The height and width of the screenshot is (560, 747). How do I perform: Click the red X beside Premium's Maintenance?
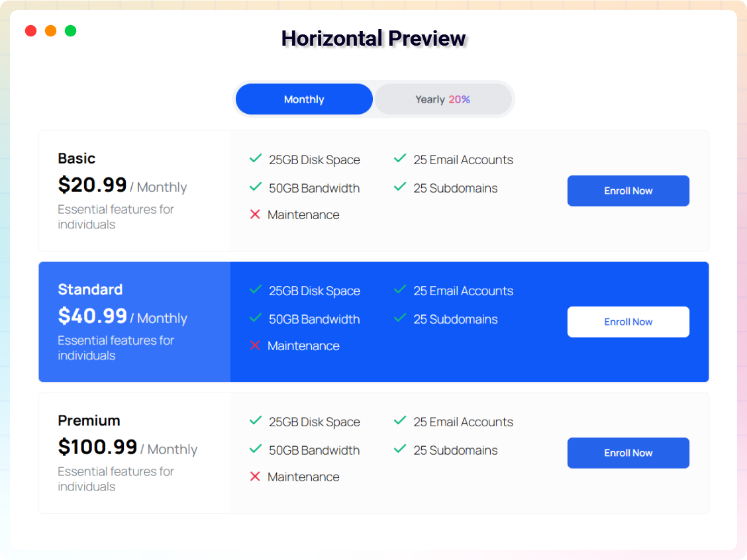click(x=256, y=477)
